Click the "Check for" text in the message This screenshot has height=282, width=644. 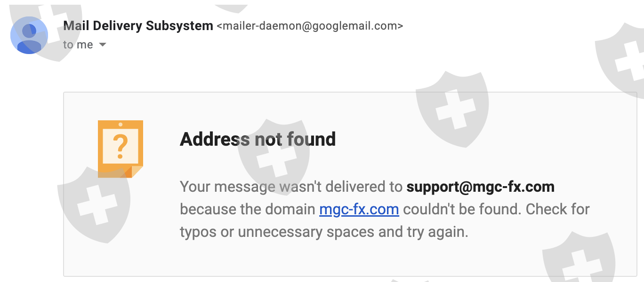coord(557,209)
